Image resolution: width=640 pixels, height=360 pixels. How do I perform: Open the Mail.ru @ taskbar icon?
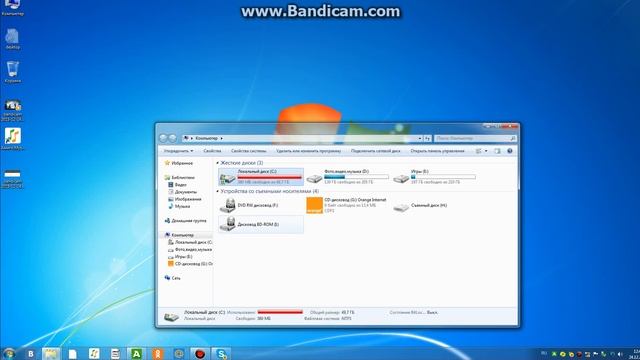[179, 354]
